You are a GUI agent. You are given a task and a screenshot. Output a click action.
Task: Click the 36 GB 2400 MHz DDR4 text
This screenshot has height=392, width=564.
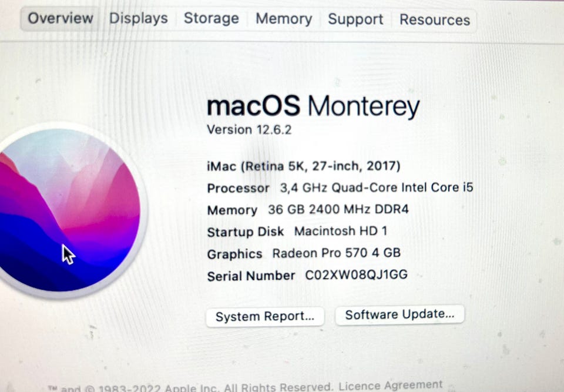[338, 209]
